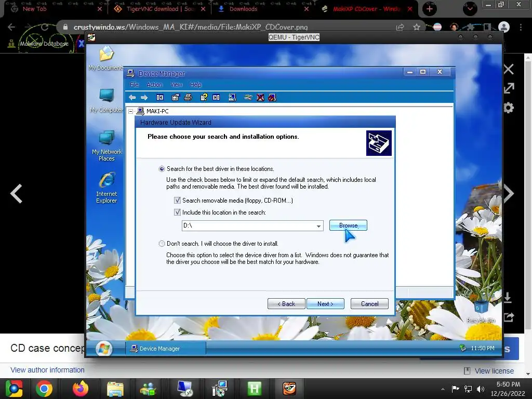Click the Chrome address bar URL

point(191,27)
